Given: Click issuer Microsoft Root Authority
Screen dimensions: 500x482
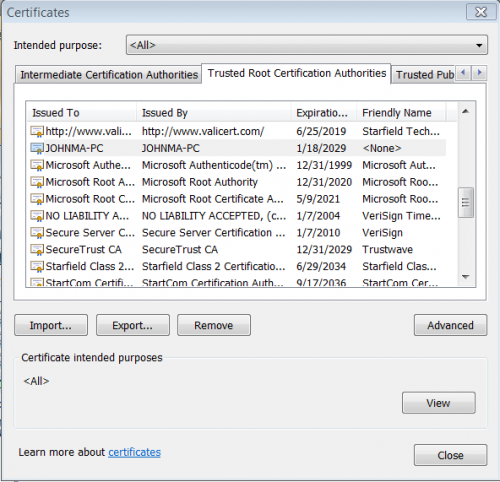Looking at the screenshot, I should pos(200,182).
